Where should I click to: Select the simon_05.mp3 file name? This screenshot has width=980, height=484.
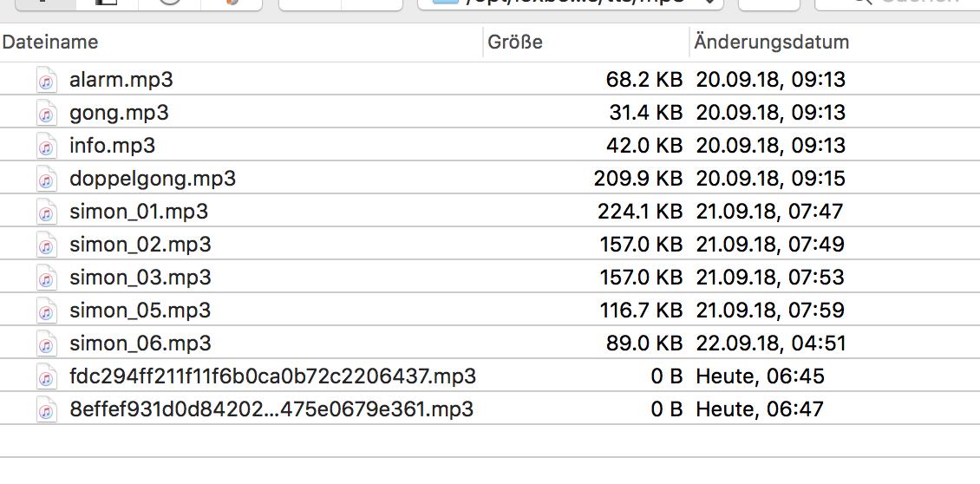[140, 311]
